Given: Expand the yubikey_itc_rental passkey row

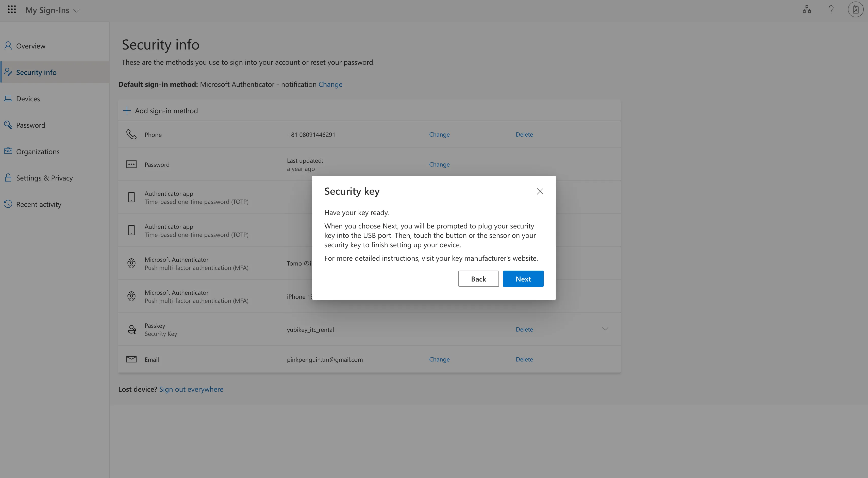Looking at the screenshot, I should [x=605, y=329].
